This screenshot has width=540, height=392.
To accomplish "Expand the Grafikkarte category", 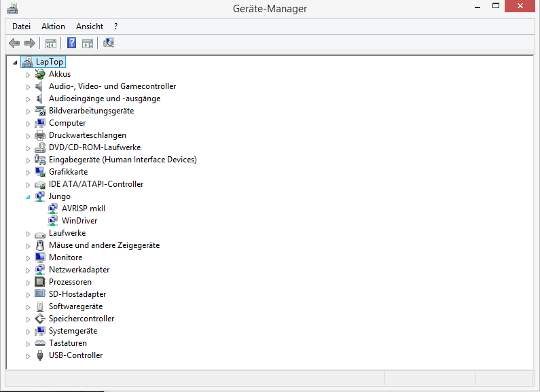I will 28,173.
